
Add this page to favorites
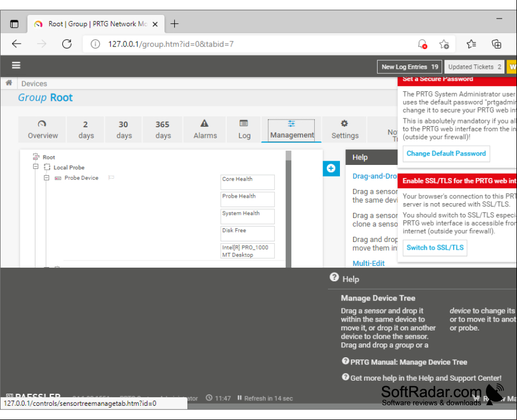pos(444,44)
